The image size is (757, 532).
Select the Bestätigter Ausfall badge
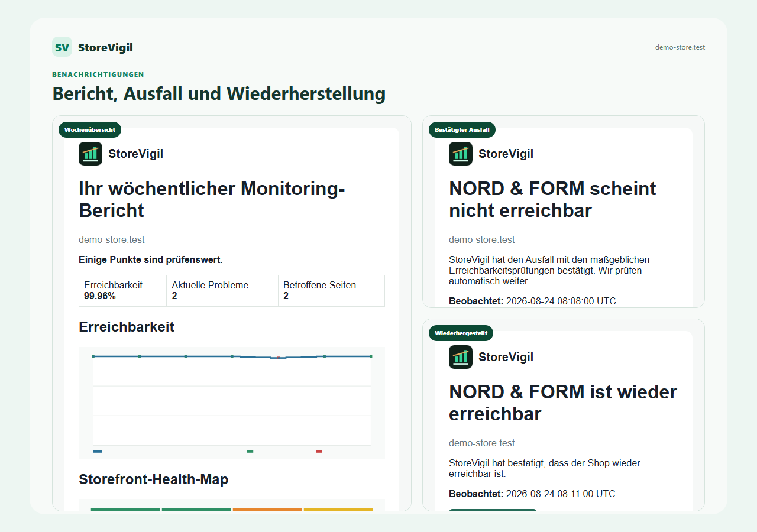[462, 129]
